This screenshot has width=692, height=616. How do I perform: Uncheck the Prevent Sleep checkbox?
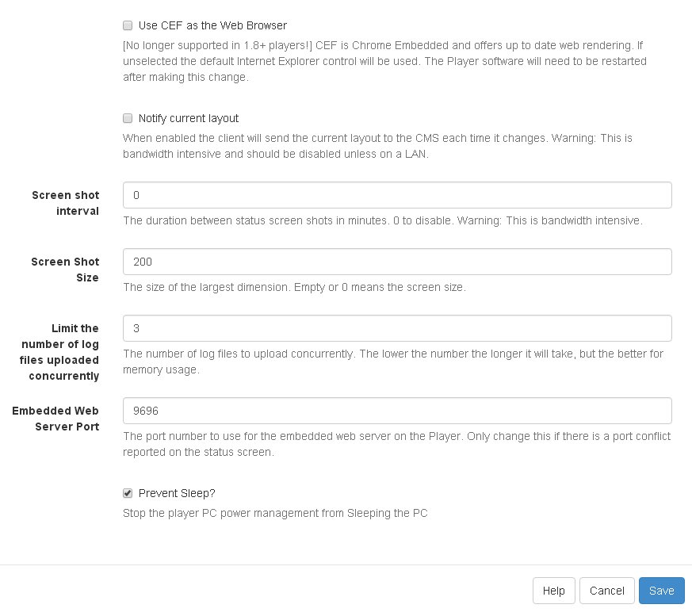pyautogui.click(x=128, y=493)
